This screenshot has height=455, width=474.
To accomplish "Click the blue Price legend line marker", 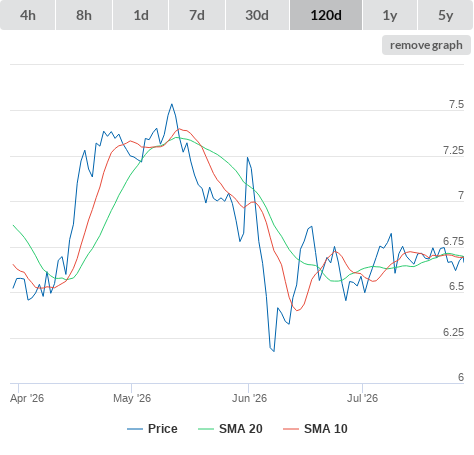I will pyautogui.click(x=135, y=429).
